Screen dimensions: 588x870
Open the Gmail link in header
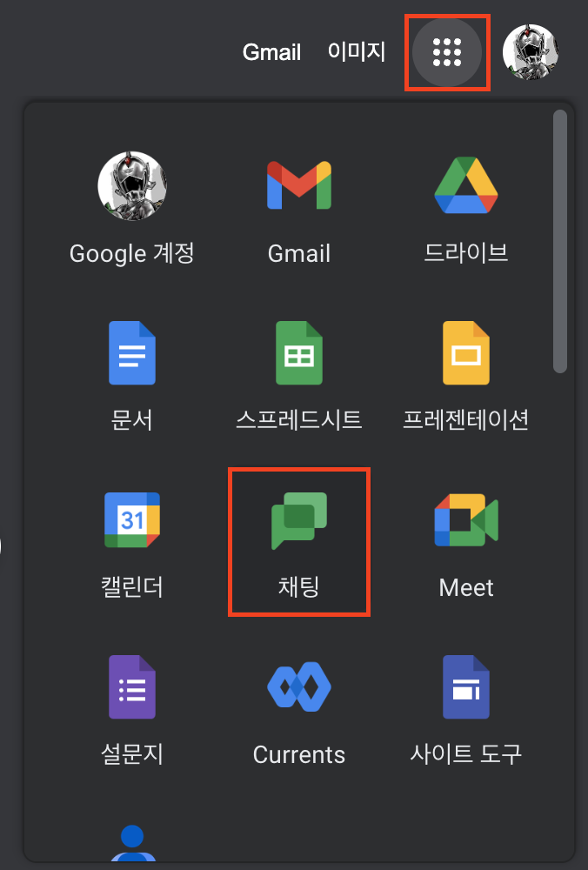(x=271, y=53)
